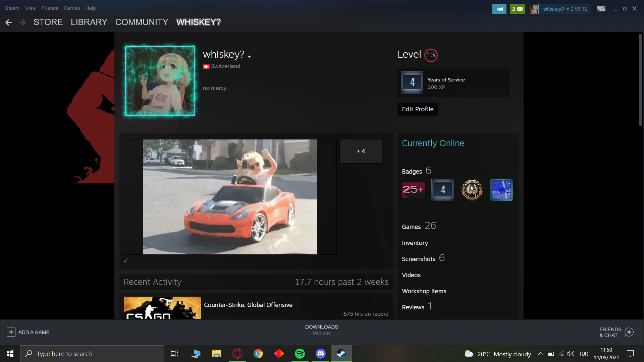
Task: Expand the whiskey? profile name dropdown arrow
Action: pos(249,57)
